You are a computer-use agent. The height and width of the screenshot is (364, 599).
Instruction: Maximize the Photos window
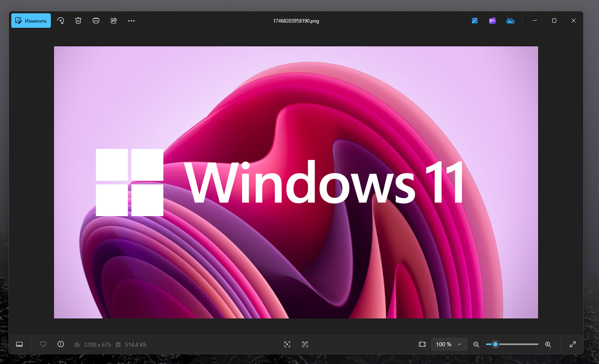pos(554,21)
